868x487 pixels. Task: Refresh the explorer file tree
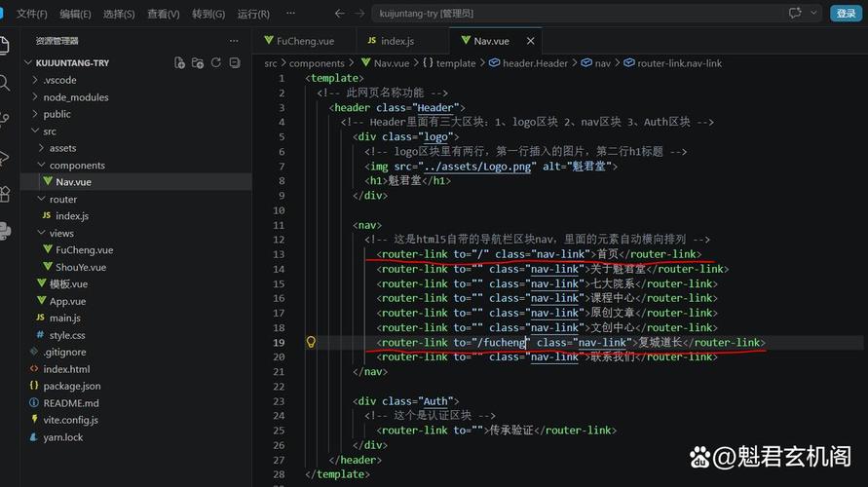[216, 63]
